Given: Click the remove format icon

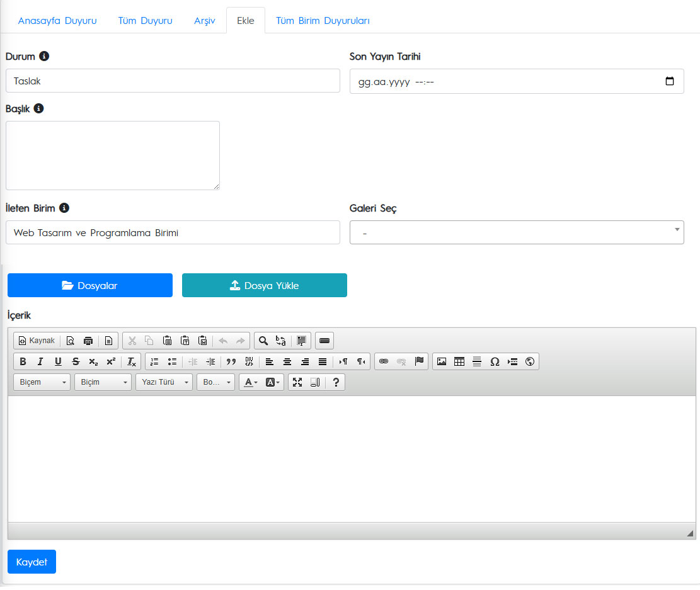Looking at the screenshot, I should point(131,361).
